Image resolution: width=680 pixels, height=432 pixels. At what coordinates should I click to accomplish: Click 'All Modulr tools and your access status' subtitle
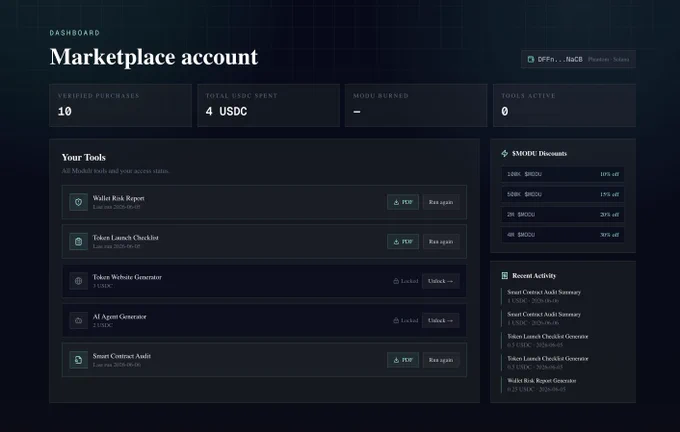115,171
